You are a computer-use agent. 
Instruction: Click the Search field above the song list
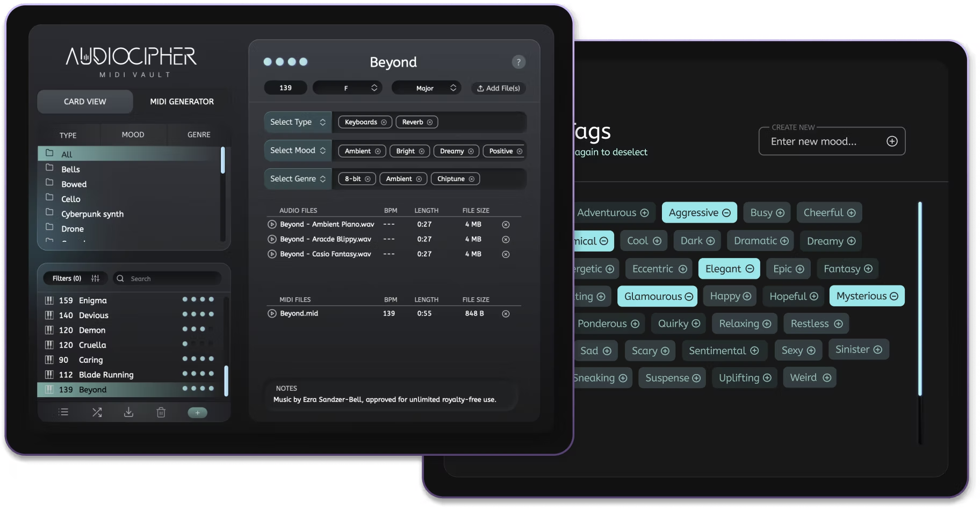click(168, 278)
